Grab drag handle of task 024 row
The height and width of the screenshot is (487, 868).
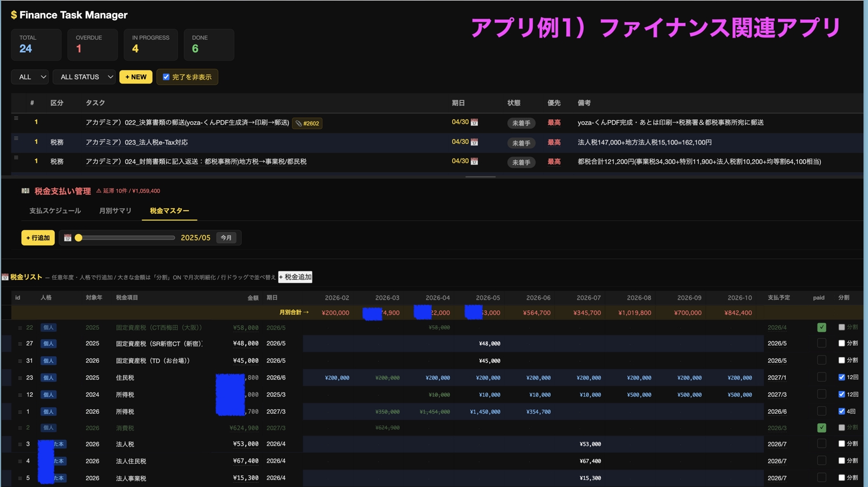(16, 157)
